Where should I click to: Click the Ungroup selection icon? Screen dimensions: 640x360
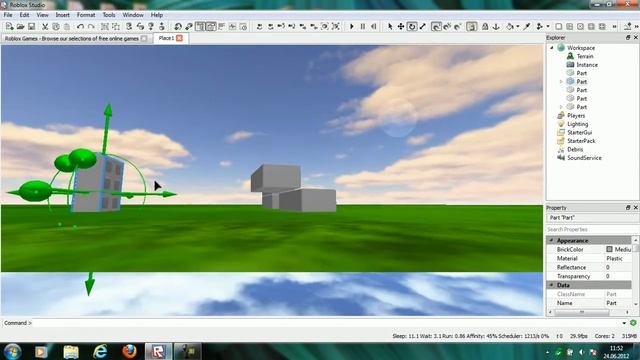click(116, 27)
